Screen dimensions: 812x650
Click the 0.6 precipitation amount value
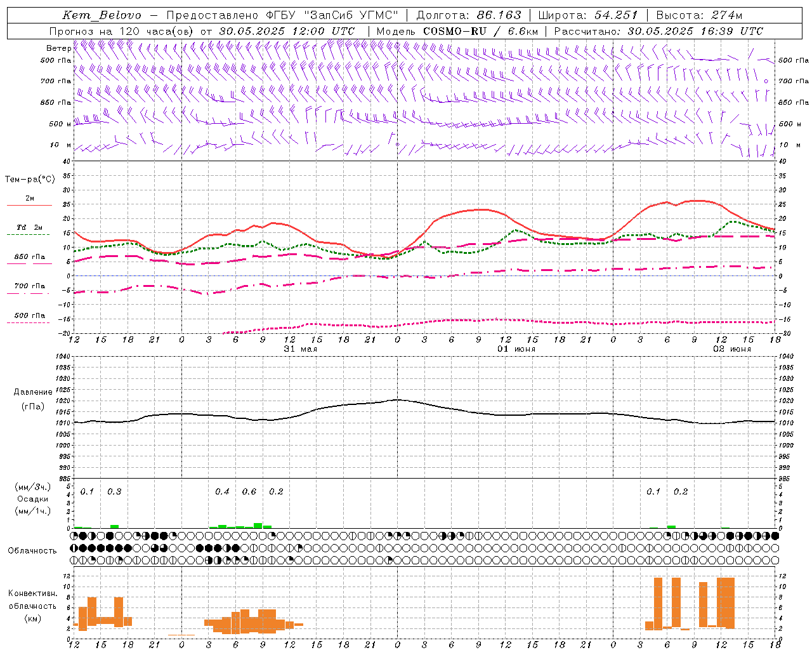(249, 492)
